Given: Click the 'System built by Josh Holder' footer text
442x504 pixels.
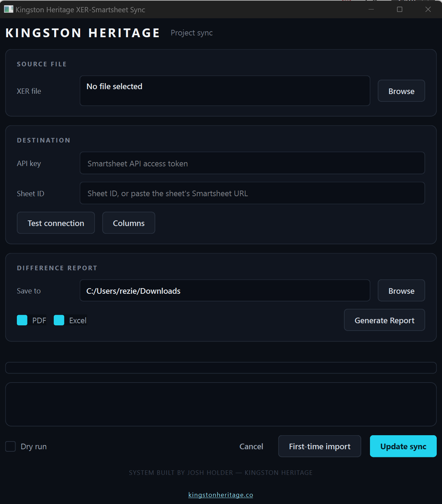Looking at the screenshot, I should [221, 473].
